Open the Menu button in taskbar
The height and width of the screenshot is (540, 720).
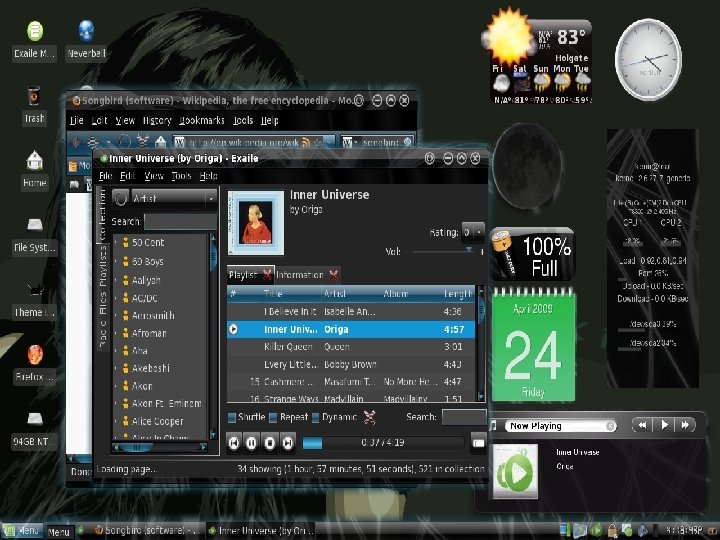[22, 531]
